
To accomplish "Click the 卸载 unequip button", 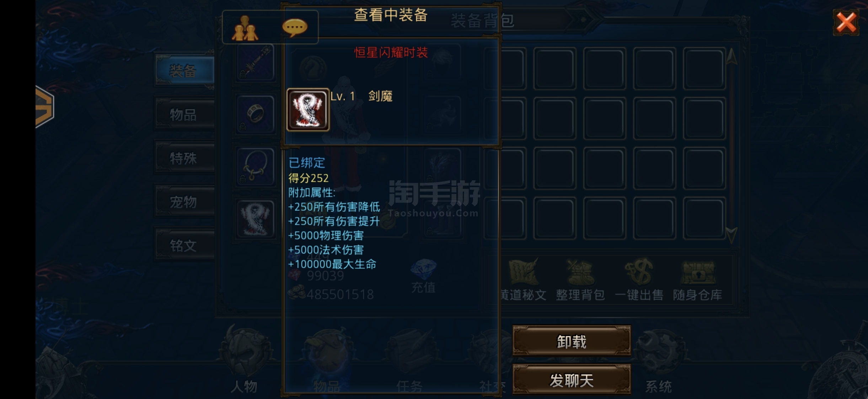I will click(572, 341).
